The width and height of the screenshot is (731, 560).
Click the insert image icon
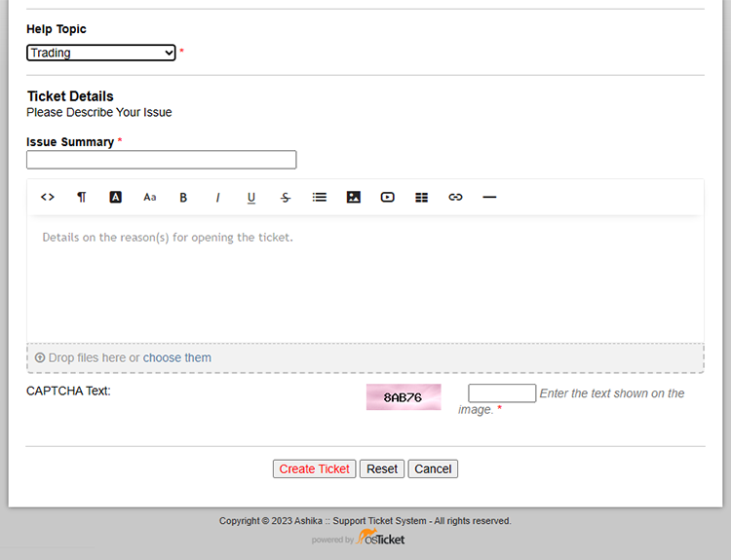[354, 197]
